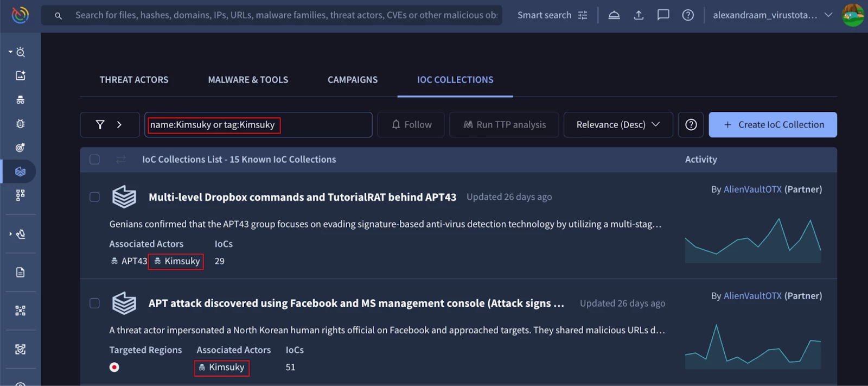Open Campaigns target sidebar icon
This screenshot has height=386, width=868.
tap(21, 148)
